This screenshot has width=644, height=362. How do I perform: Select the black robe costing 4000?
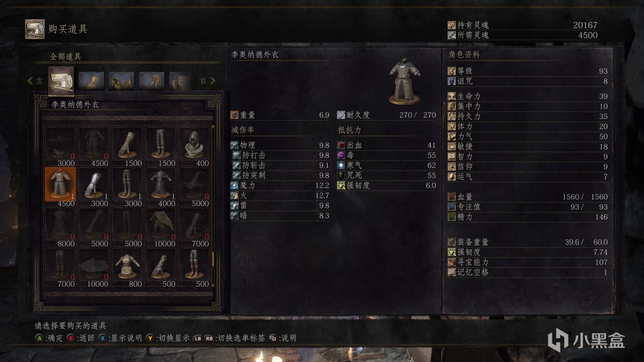pyautogui.click(x=162, y=184)
